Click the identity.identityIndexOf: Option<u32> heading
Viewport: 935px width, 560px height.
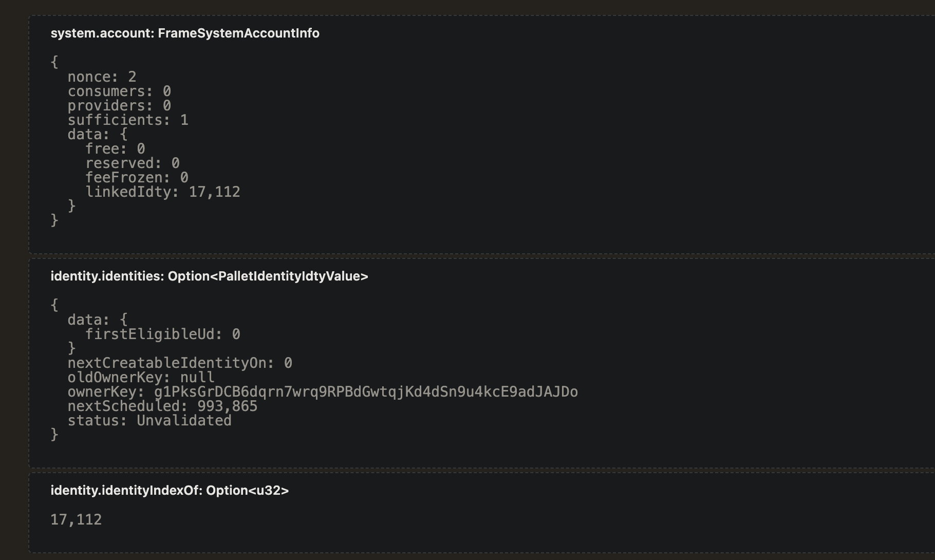(170, 491)
